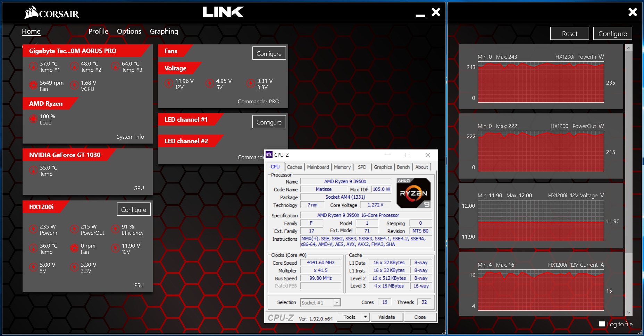
Task: Open the Mainboard tab in CPU-Z
Action: (x=318, y=167)
